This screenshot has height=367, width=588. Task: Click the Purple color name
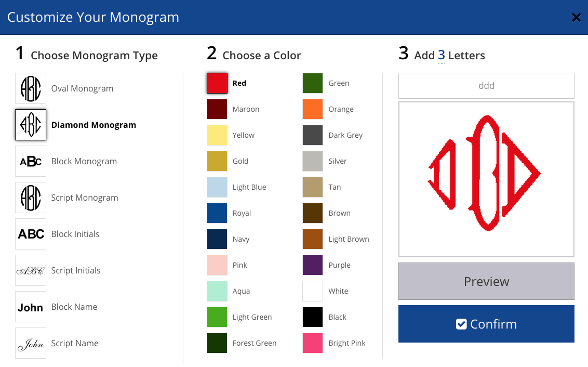[x=339, y=265]
